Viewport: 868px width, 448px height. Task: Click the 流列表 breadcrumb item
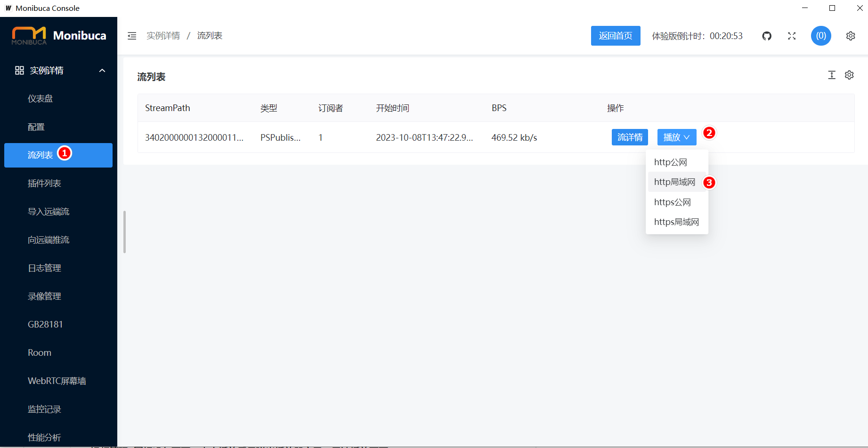tap(210, 36)
